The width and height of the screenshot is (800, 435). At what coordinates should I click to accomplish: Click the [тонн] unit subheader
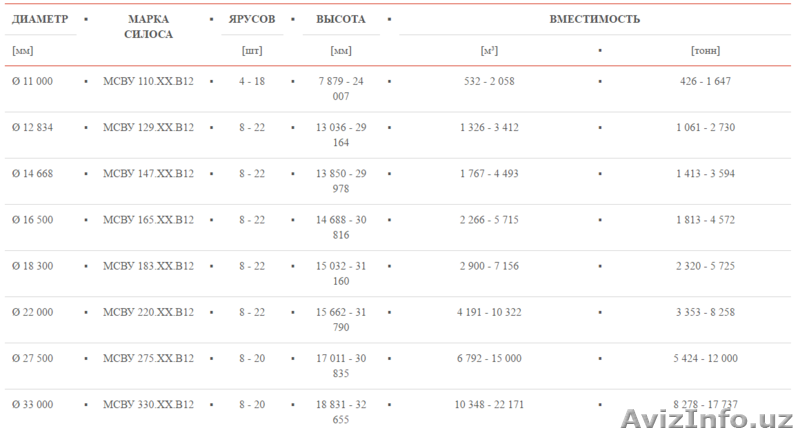[x=705, y=50]
